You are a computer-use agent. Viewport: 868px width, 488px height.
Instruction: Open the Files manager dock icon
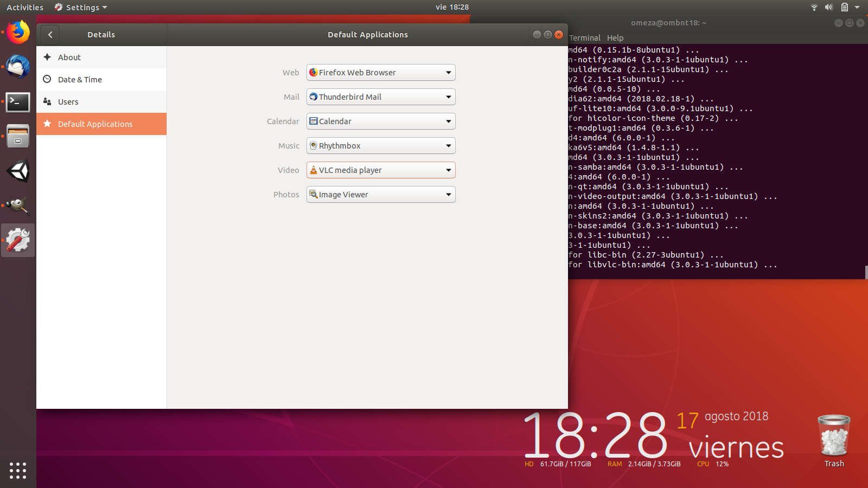[18, 136]
